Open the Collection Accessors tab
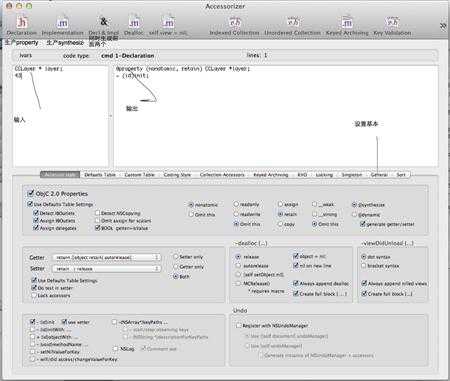The height and width of the screenshot is (381, 450). click(x=222, y=175)
